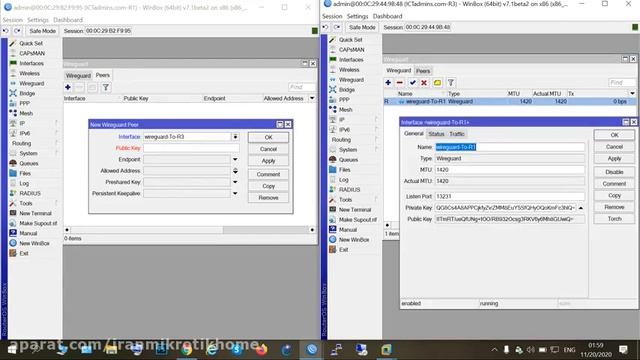640x360 pixels.
Task: Click ENG language indicator in system tray
Action: click(569, 350)
